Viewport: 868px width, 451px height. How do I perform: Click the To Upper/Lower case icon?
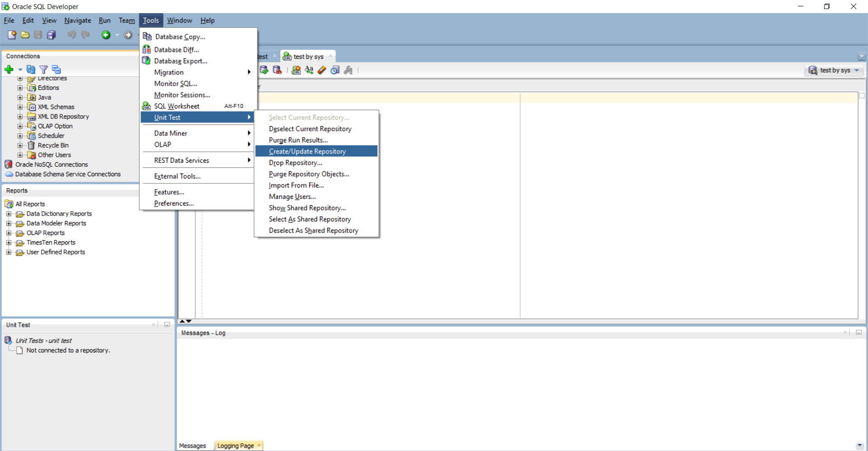309,70
